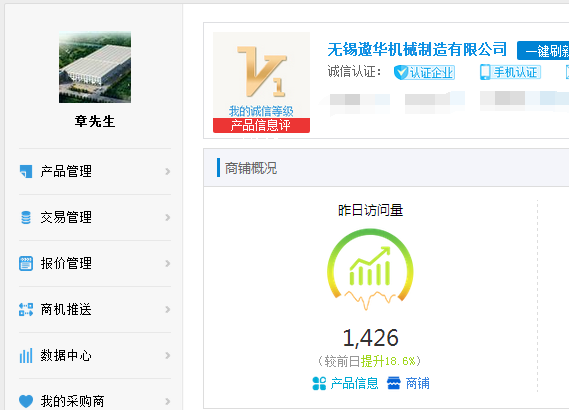Click the factory profile picture thumbnail
Screen dimensions: 569x410
click(95, 67)
